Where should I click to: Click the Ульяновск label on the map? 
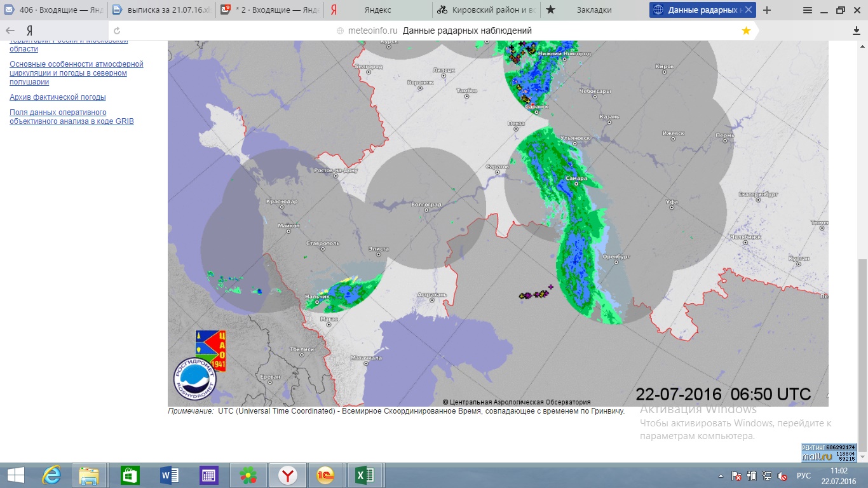click(x=574, y=137)
